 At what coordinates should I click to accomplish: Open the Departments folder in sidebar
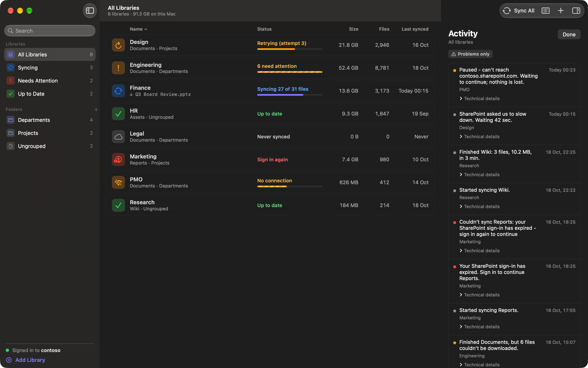click(50, 120)
